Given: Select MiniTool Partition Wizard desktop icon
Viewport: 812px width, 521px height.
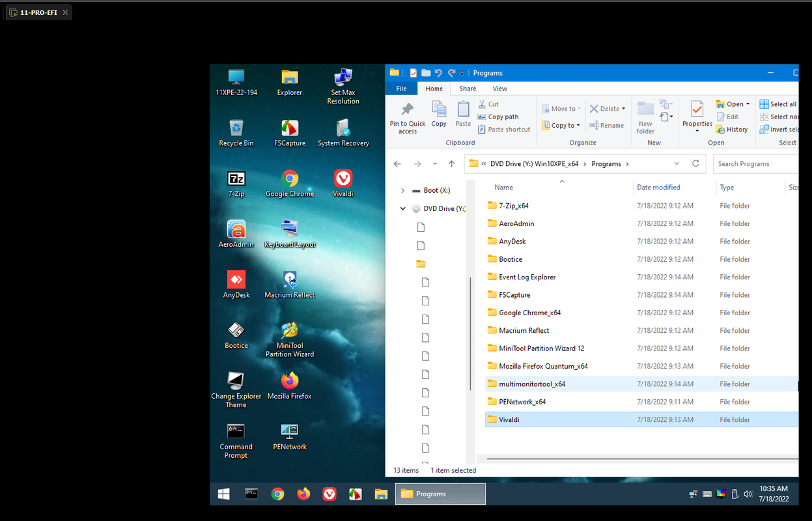Looking at the screenshot, I should tap(290, 339).
